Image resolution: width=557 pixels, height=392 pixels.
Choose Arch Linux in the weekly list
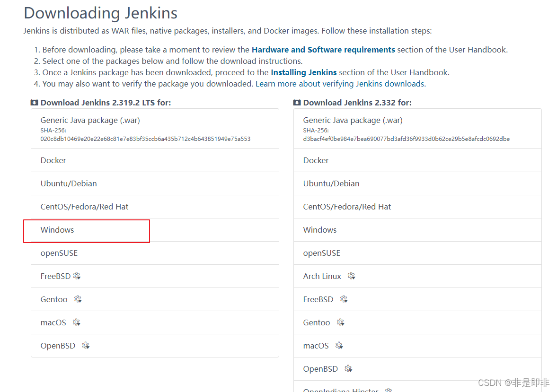pos(322,276)
